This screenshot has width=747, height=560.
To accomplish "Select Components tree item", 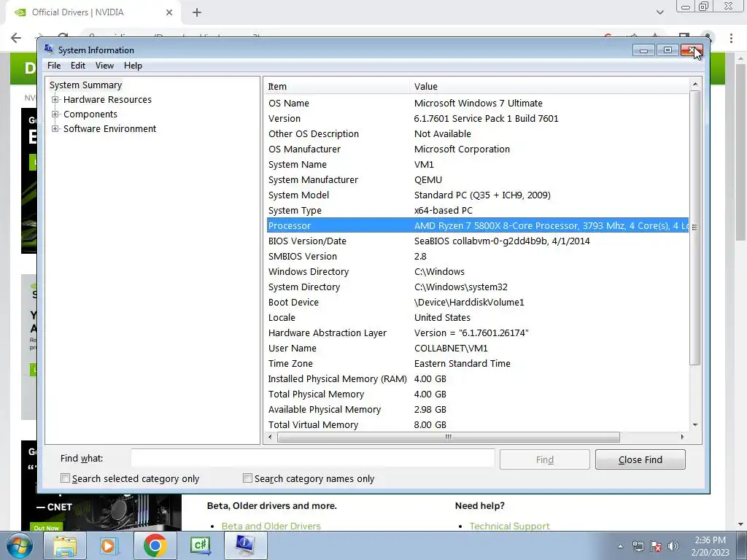I will 90,114.
